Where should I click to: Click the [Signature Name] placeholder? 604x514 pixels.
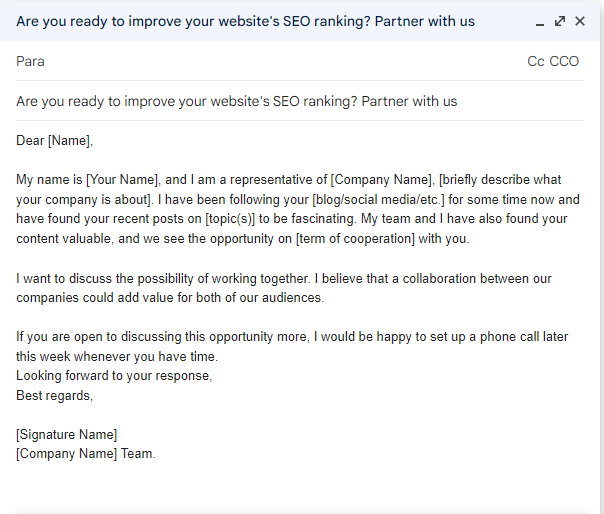click(x=66, y=435)
